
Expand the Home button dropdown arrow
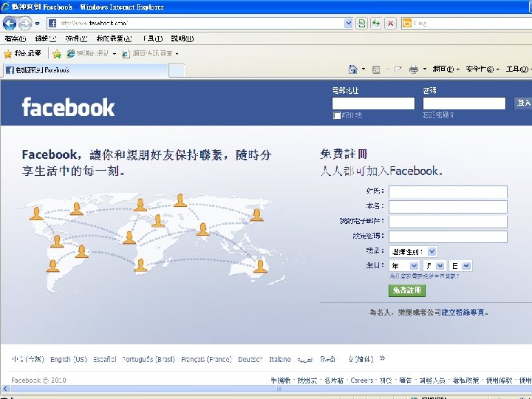point(364,69)
